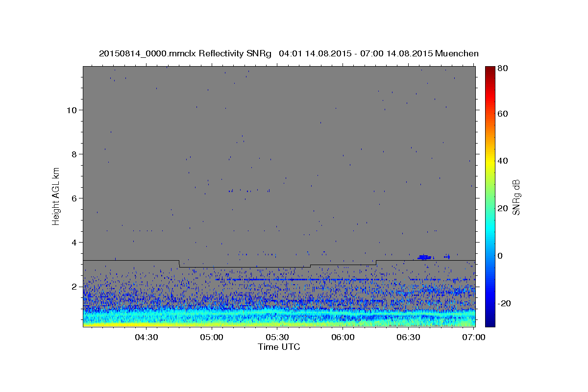
Task: Click the height tick label 2
Action: coord(74,286)
